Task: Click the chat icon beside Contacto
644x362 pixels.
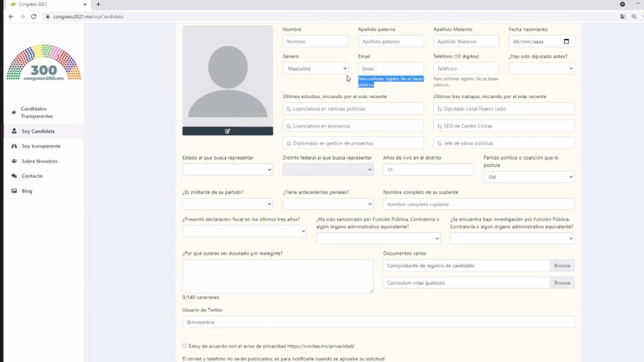Action: pyautogui.click(x=14, y=176)
